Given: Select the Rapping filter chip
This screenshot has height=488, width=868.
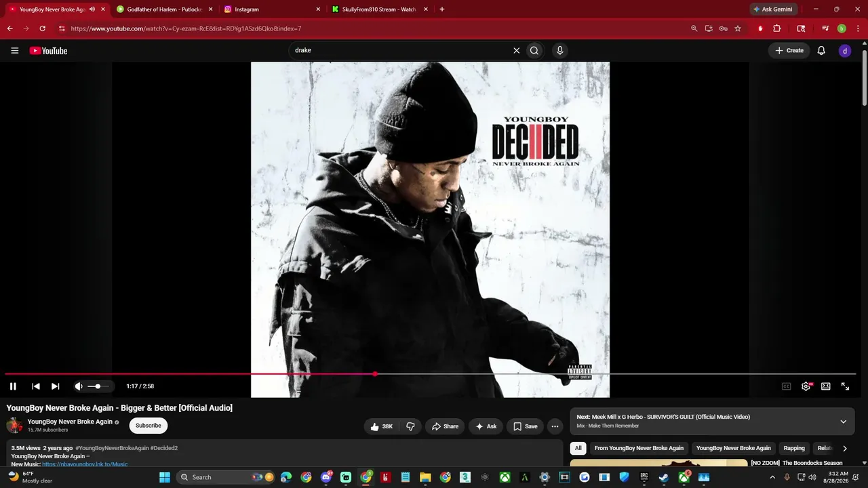Looking at the screenshot, I should point(794,448).
